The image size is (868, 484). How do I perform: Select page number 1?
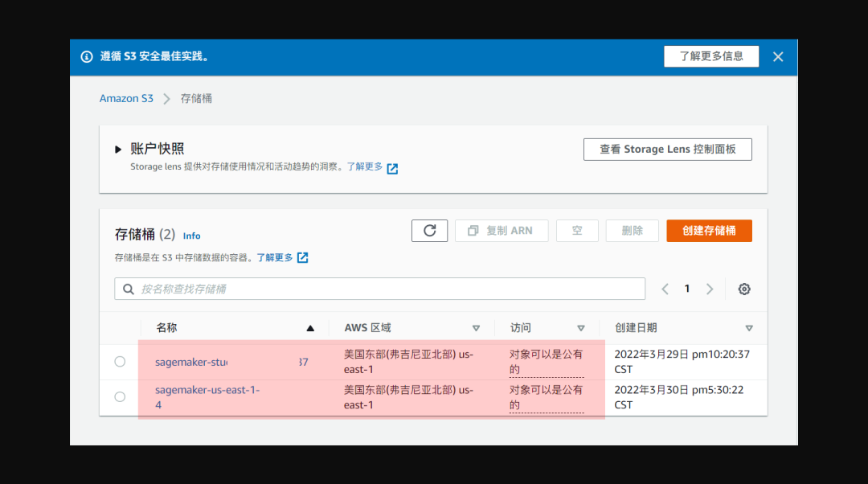687,289
